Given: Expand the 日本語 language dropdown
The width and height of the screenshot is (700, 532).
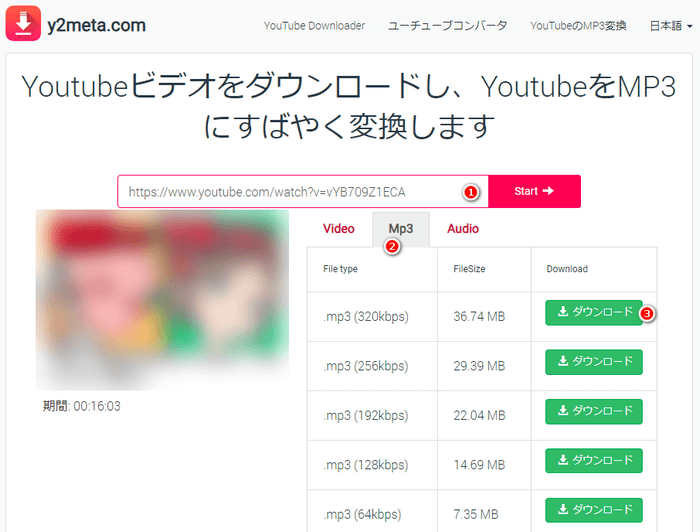Looking at the screenshot, I should click(671, 26).
